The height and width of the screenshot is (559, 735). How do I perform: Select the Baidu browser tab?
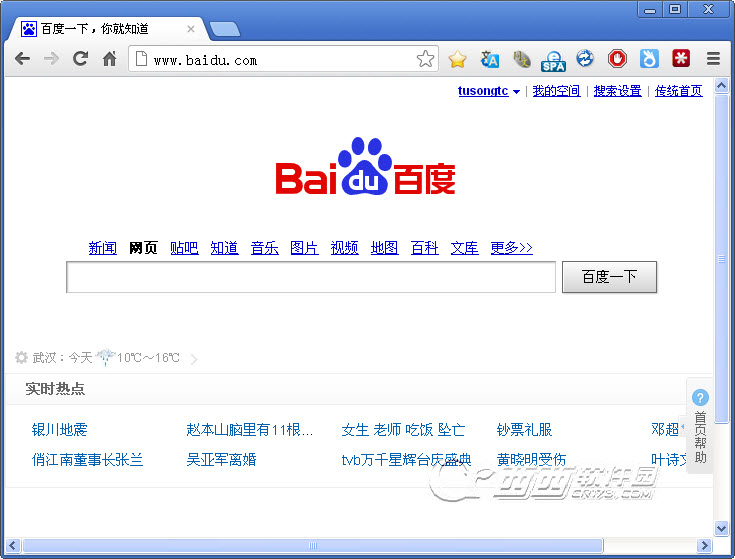(x=106, y=29)
